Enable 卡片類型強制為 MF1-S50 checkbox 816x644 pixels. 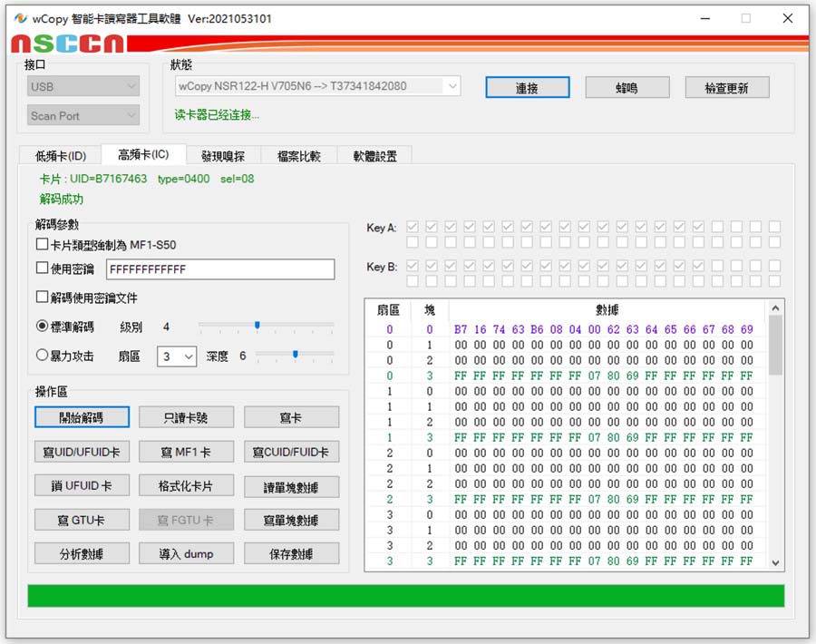tap(42, 245)
